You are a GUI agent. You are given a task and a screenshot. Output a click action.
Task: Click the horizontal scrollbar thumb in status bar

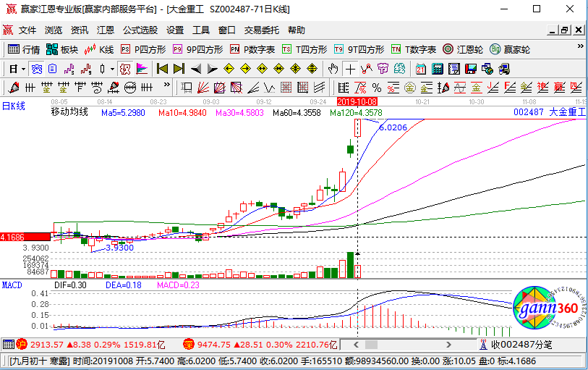click(x=371, y=345)
